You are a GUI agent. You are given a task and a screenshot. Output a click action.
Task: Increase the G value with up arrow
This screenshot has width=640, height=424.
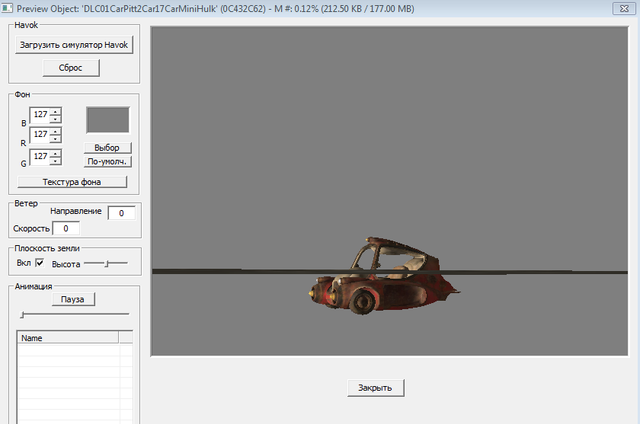pos(56,153)
